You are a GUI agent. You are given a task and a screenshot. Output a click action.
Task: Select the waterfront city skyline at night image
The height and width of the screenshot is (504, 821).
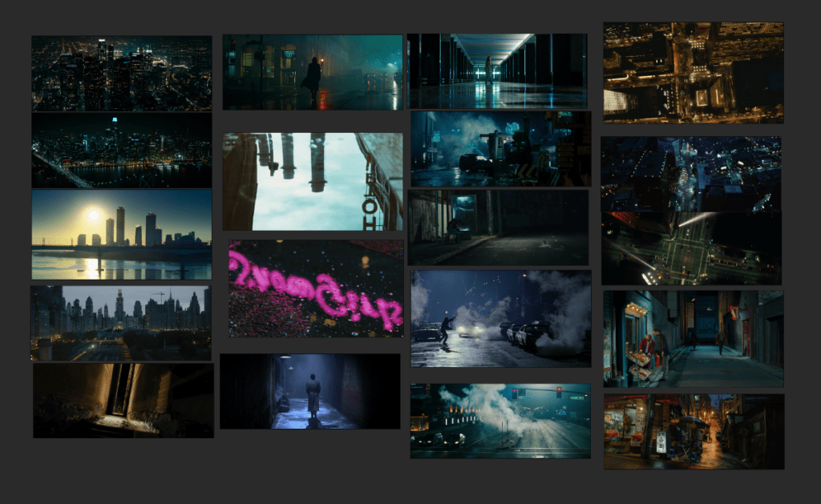122,150
